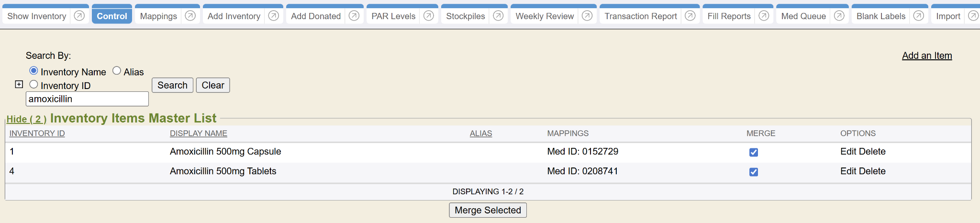Uncheck merge box for Amoxicillin 500mg Capsule
Image resolution: width=980 pixels, height=223 pixels.
[x=753, y=152]
